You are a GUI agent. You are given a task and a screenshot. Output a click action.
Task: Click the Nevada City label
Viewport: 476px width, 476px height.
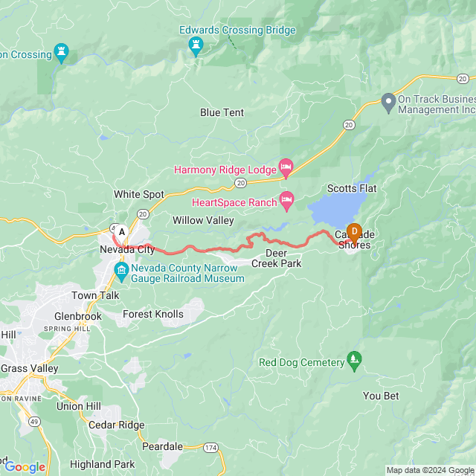point(127,250)
